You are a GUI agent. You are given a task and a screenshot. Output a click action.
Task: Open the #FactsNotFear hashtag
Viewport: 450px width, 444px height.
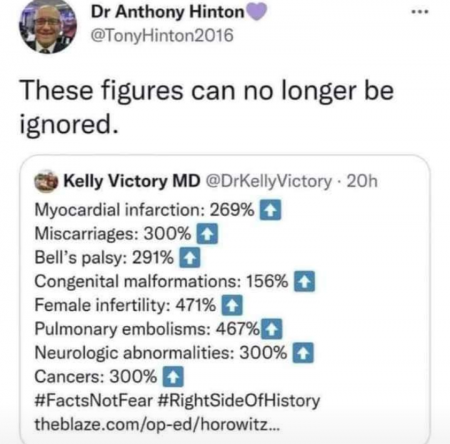coord(94,400)
